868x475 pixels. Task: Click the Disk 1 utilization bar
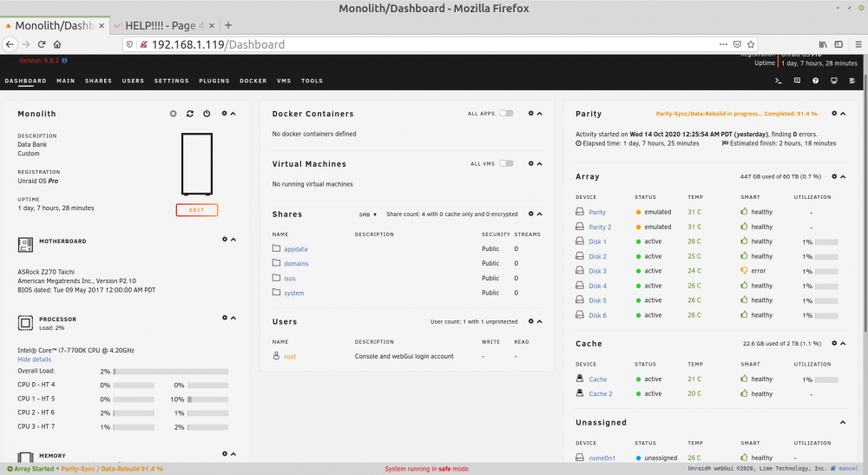coord(826,242)
